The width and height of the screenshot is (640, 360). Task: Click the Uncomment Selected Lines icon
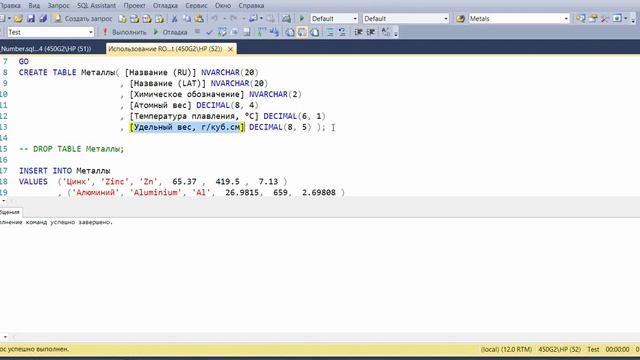coord(342,32)
